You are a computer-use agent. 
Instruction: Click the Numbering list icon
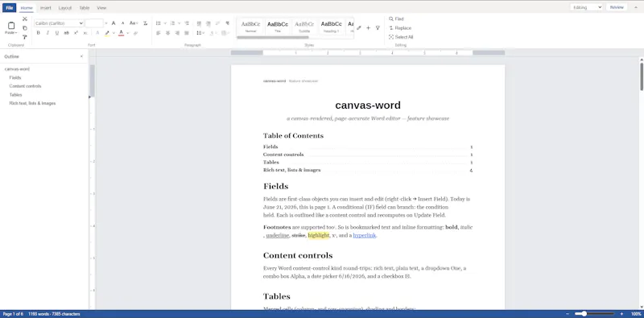[172, 23]
